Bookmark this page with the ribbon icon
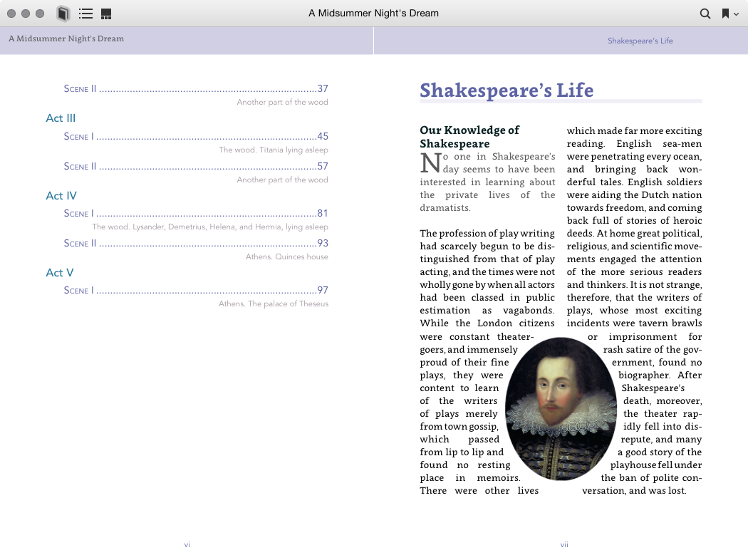 pyautogui.click(x=725, y=14)
